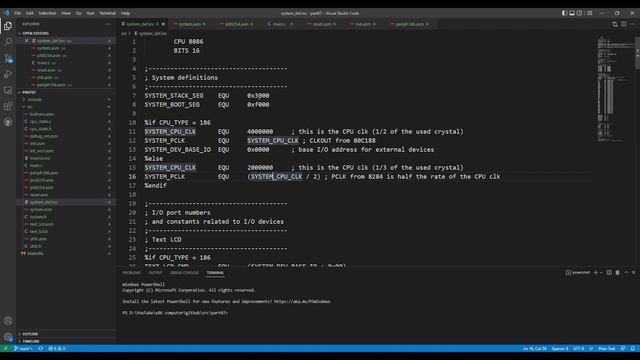This screenshot has height=360, width=640.
Task: Open the File menu
Action: click(17, 13)
